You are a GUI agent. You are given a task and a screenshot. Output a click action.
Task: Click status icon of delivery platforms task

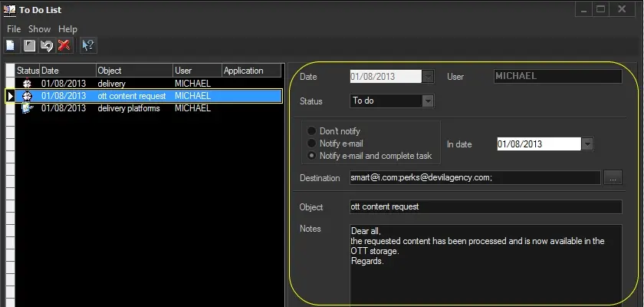(x=27, y=108)
